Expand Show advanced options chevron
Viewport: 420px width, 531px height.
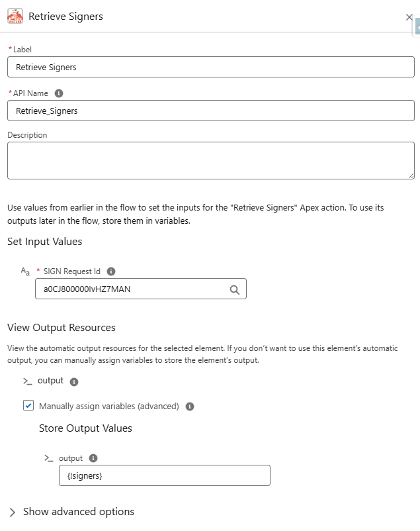(x=13, y=512)
